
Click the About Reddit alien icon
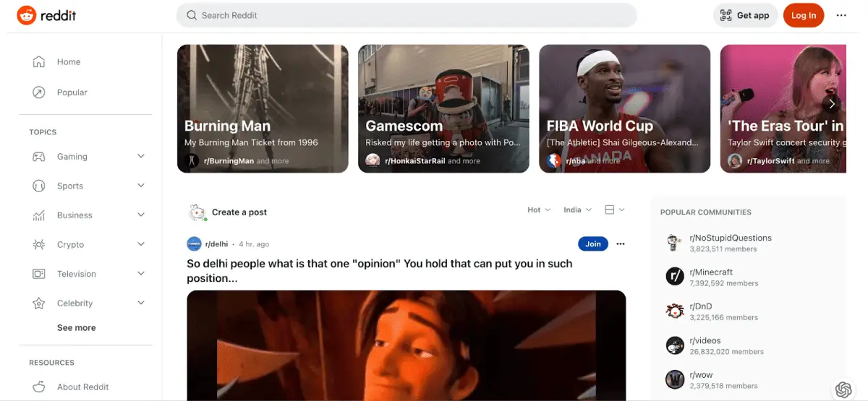click(x=39, y=387)
